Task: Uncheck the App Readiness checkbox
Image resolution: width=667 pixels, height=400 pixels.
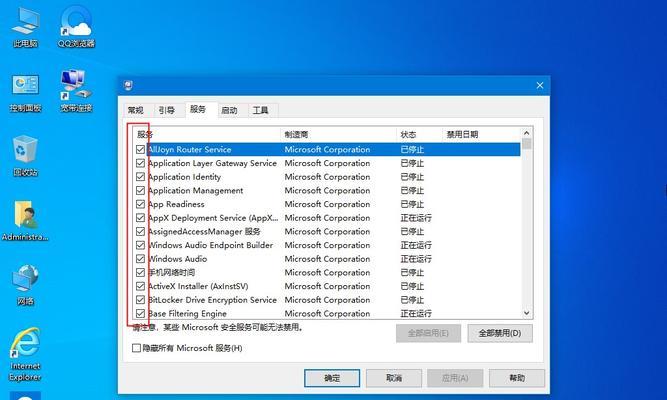Action: point(140,204)
